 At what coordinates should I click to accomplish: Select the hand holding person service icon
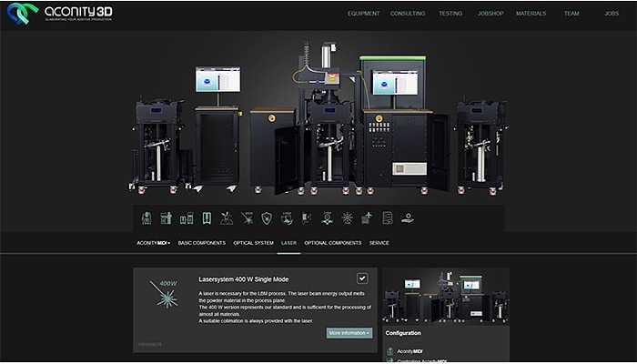click(x=408, y=218)
